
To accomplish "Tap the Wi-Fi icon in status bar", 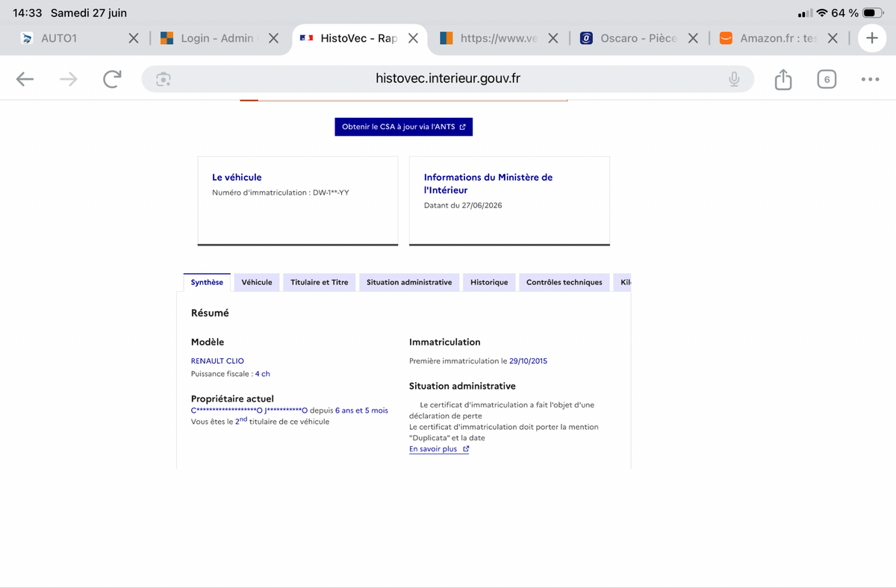I will (x=822, y=13).
